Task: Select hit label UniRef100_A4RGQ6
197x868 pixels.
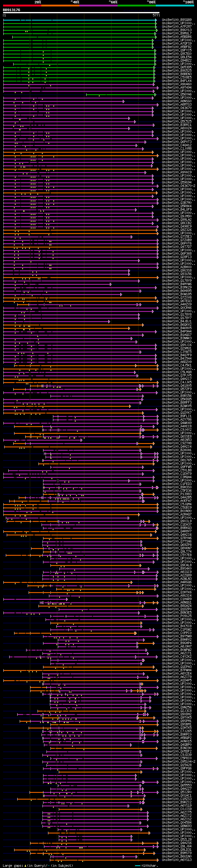Action: pyautogui.click(x=177, y=582)
